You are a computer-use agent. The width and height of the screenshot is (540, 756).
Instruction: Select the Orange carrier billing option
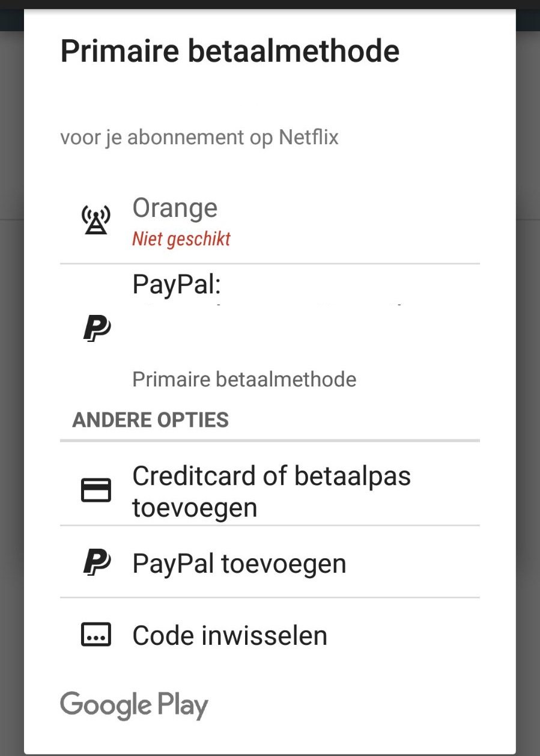[175, 208]
